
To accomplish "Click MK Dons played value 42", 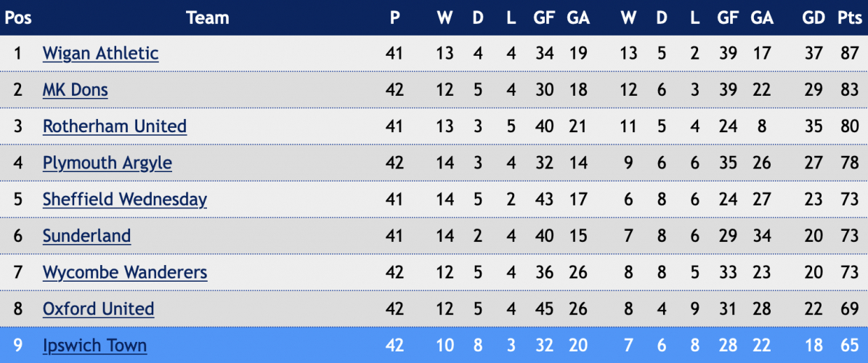I will tap(394, 89).
